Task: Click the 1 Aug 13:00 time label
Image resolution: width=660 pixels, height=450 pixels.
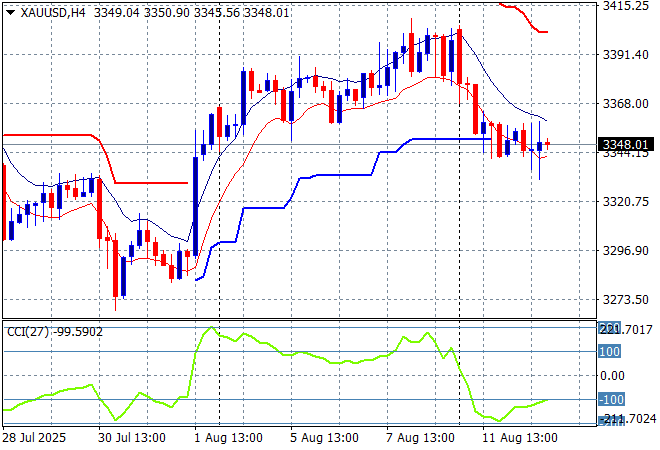Action: click(228, 438)
